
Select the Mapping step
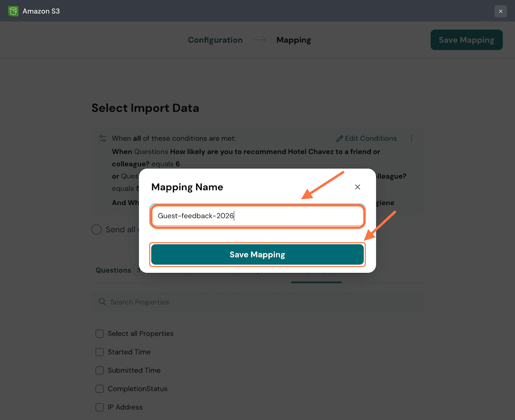[x=294, y=40]
